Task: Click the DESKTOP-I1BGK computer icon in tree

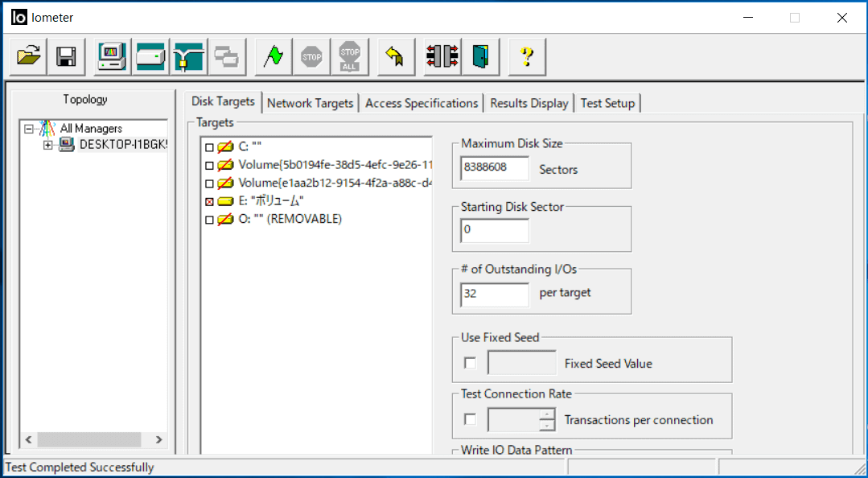Action: pos(67,145)
